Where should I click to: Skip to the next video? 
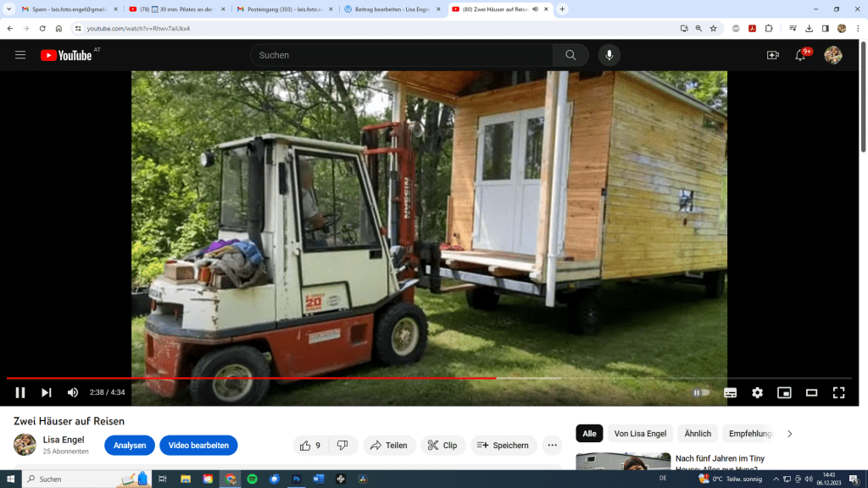[x=47, y=392]
